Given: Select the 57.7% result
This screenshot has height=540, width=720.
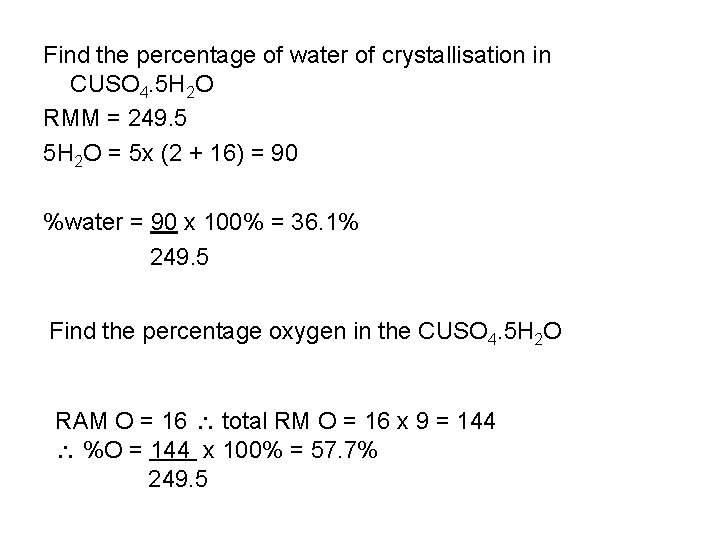Looking at the screenshot, I should pos(344,450).
